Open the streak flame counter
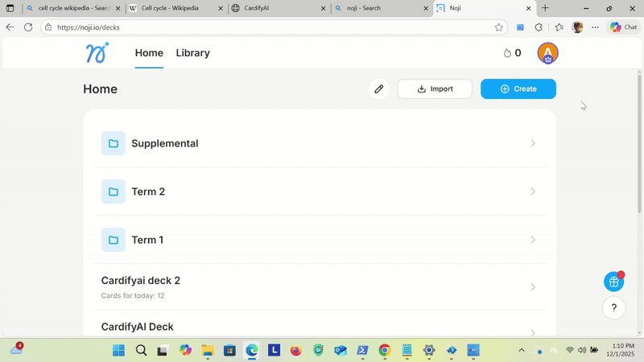The image size is (644, 362). coord(512,53)
